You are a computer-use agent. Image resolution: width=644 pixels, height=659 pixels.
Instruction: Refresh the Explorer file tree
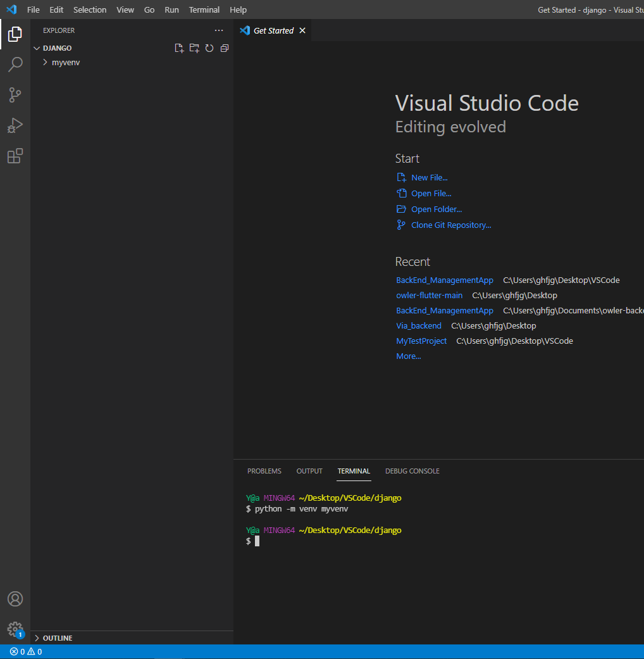pos(209,48)
